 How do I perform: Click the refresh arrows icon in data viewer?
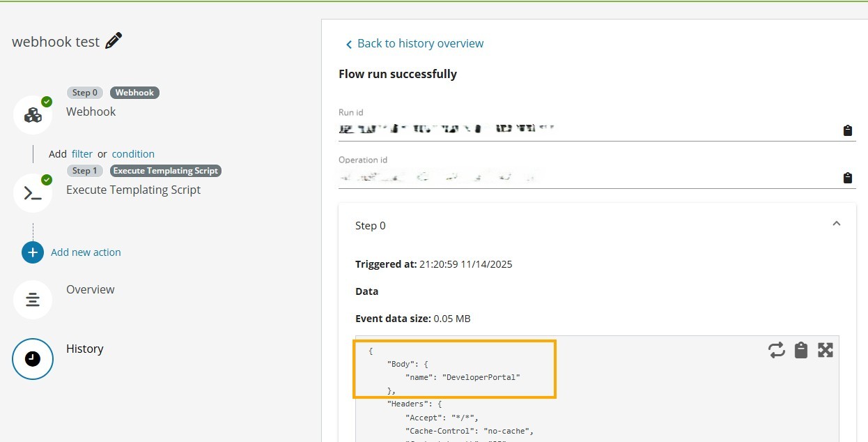(x=777, y=350)
